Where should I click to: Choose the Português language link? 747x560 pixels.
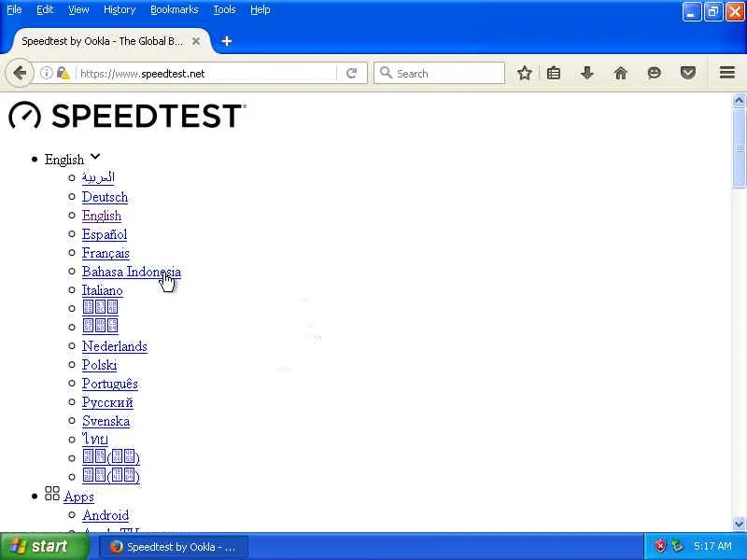coord(109,384)
